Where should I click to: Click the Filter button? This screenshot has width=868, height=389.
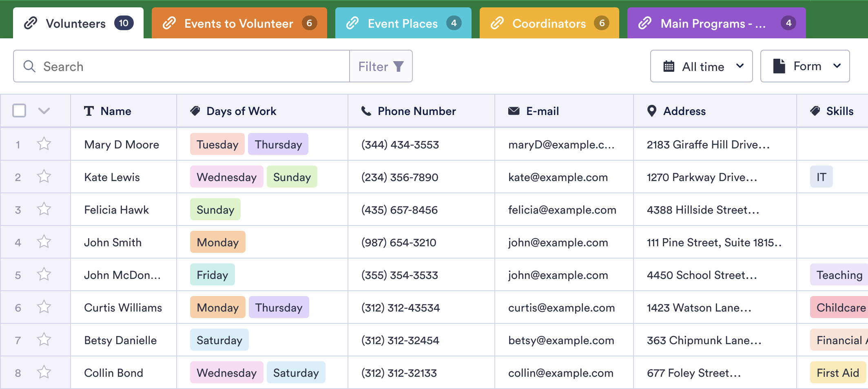coord(381,66)
